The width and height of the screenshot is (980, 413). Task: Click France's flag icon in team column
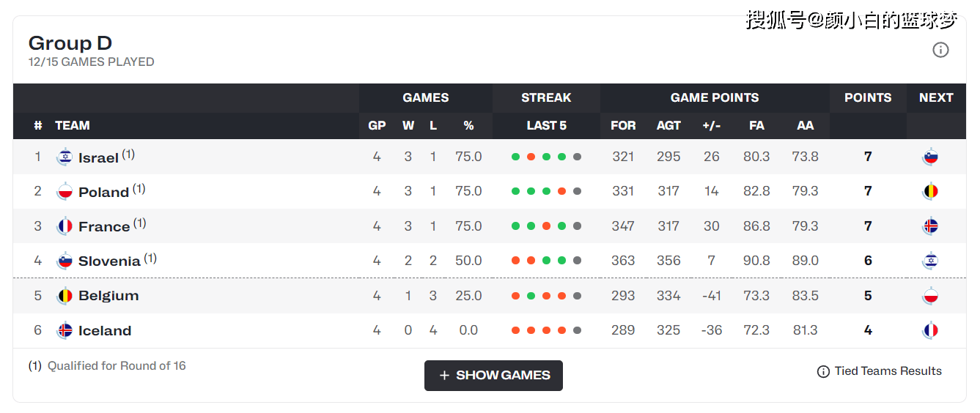click(65, 226)
